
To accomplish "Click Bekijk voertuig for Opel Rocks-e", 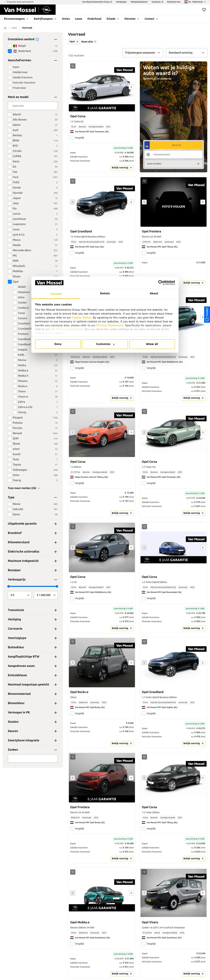I will 122,743.
